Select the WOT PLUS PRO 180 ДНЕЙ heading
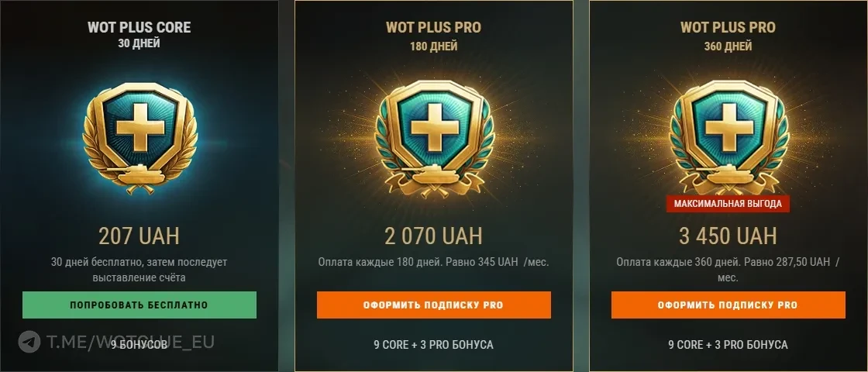 tap(434, 36)
